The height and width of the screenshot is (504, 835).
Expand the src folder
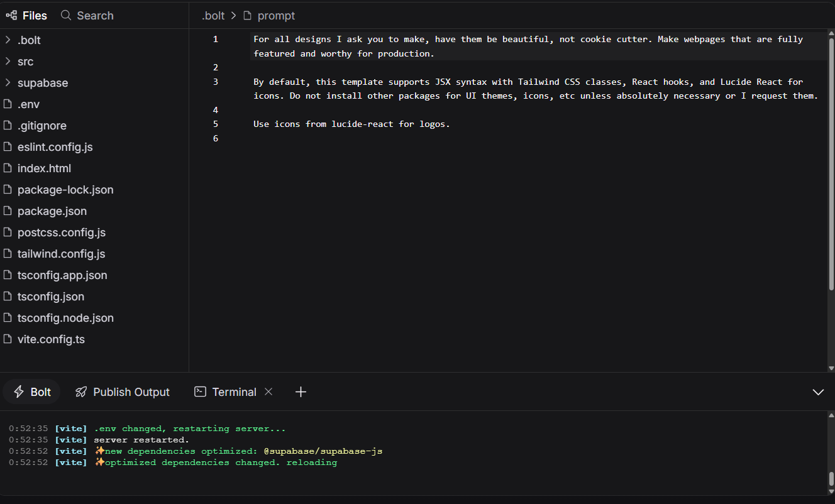pos(8,62)
